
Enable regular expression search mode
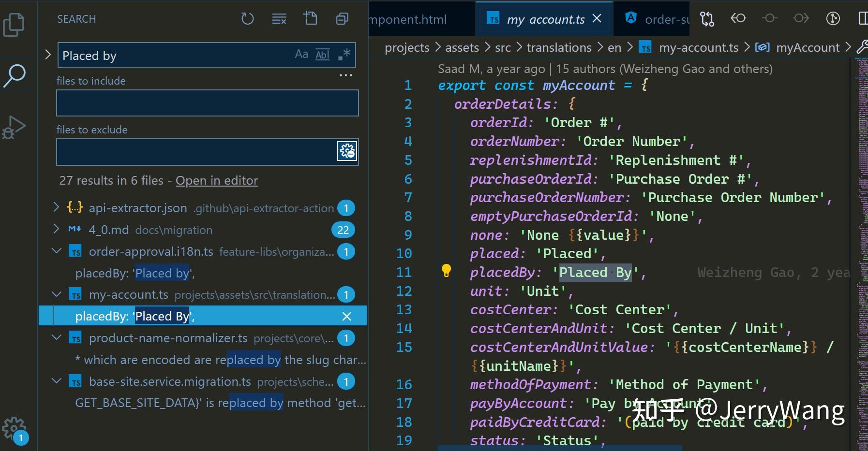[x=344, y=54]
